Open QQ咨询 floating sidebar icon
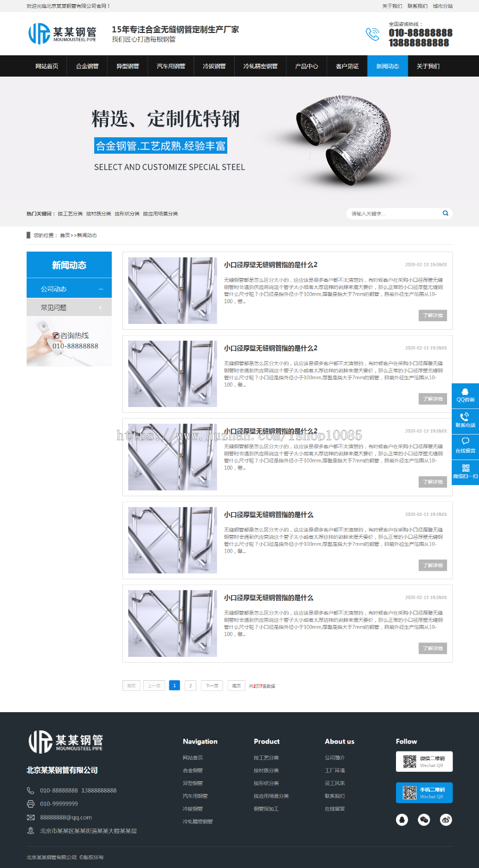The width and height of the screenshot is (479, 868). pos(465,396)
